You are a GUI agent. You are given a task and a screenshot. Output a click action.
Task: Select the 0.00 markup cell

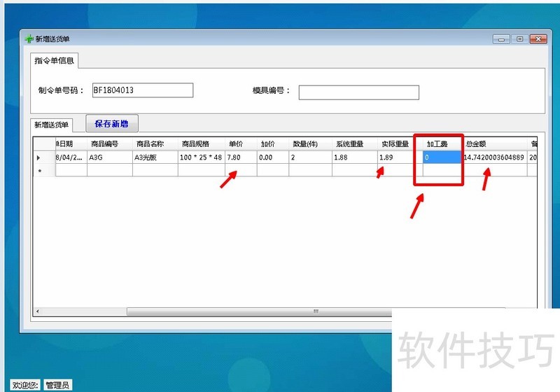pos(273,157)
